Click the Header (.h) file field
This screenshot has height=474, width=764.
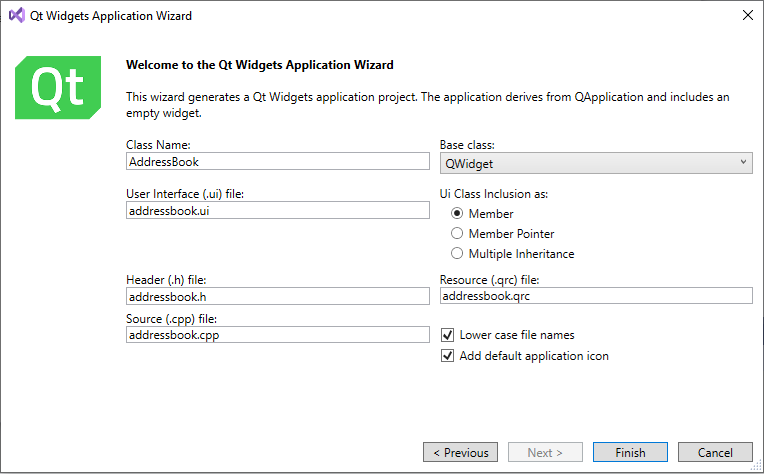(x=278, y=296)
